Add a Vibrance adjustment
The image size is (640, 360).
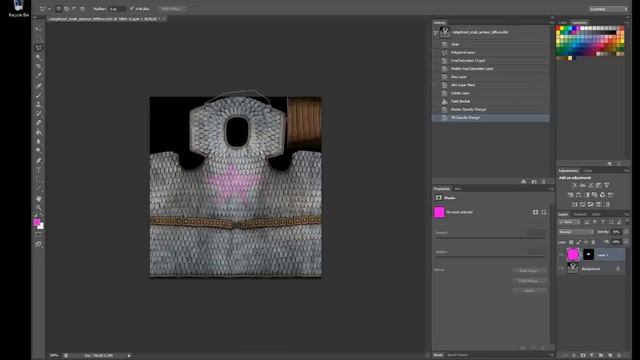click(x=607, y=185)
